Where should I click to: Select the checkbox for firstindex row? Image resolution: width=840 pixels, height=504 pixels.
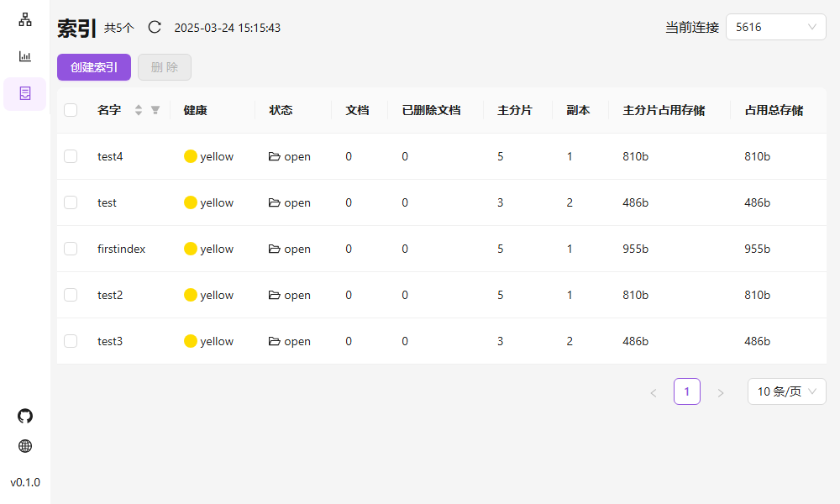click(71, 249)
